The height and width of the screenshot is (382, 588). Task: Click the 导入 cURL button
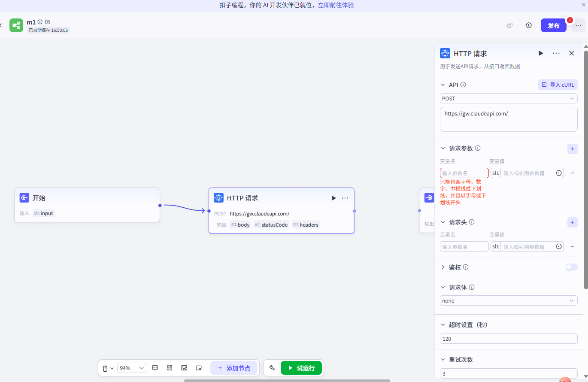pos(558,85)
